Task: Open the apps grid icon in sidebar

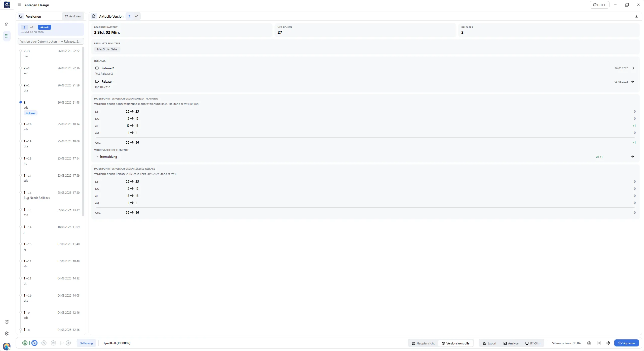Action: 7,36
